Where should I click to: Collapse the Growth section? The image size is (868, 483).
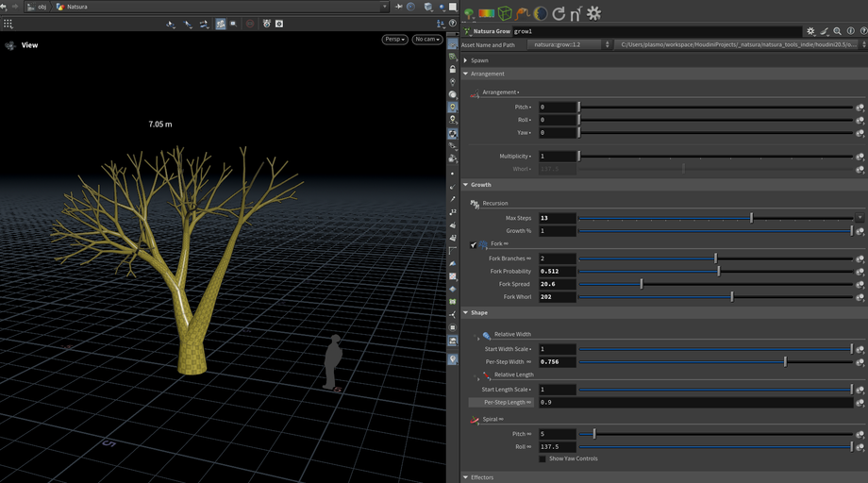pyautogui.click(x=465, y=185)
